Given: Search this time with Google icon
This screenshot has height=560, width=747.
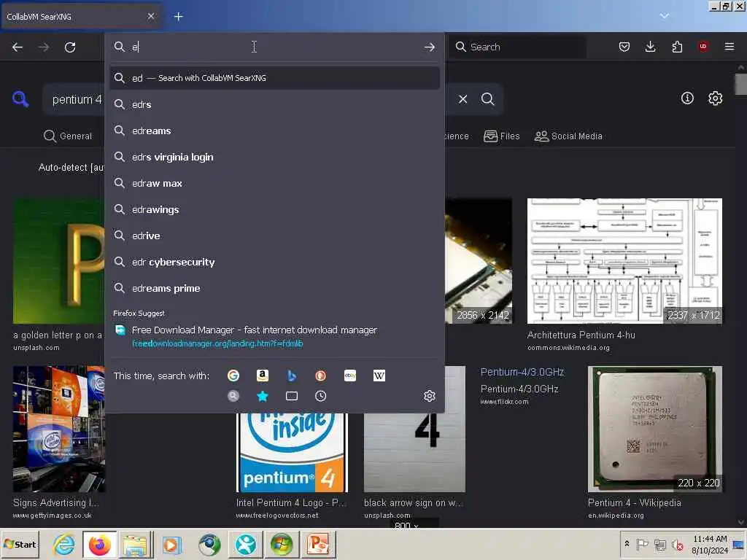Looking at the screenshot, I should coord(233,376).
